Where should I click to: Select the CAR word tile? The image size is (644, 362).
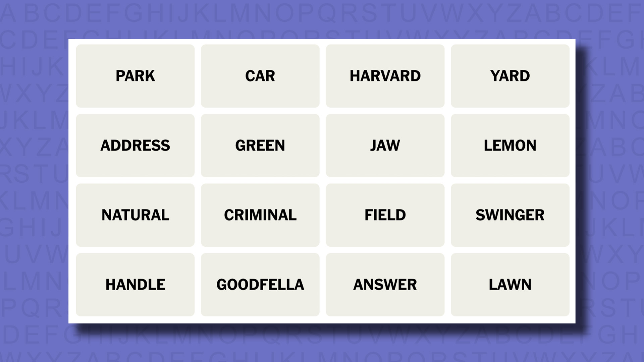[x=260, y=75]
